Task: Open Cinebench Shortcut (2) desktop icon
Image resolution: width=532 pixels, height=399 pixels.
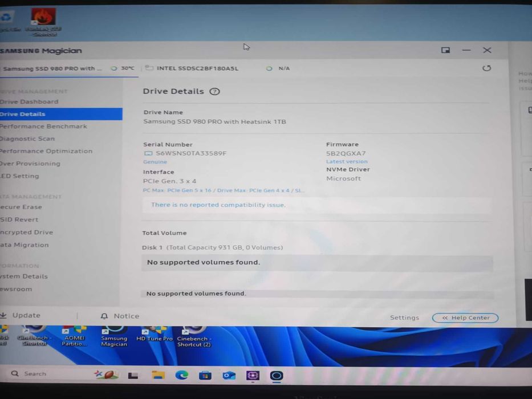Action: click(x=194, y=336)
